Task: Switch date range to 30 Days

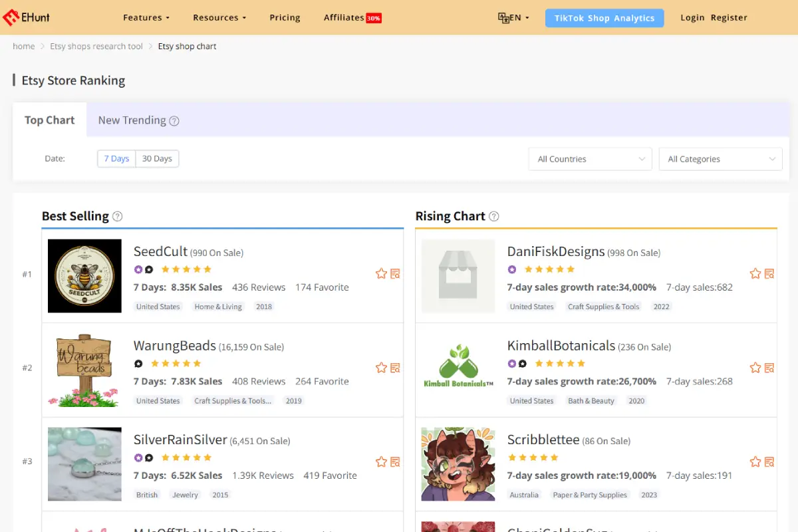Action: click(157, 158)
